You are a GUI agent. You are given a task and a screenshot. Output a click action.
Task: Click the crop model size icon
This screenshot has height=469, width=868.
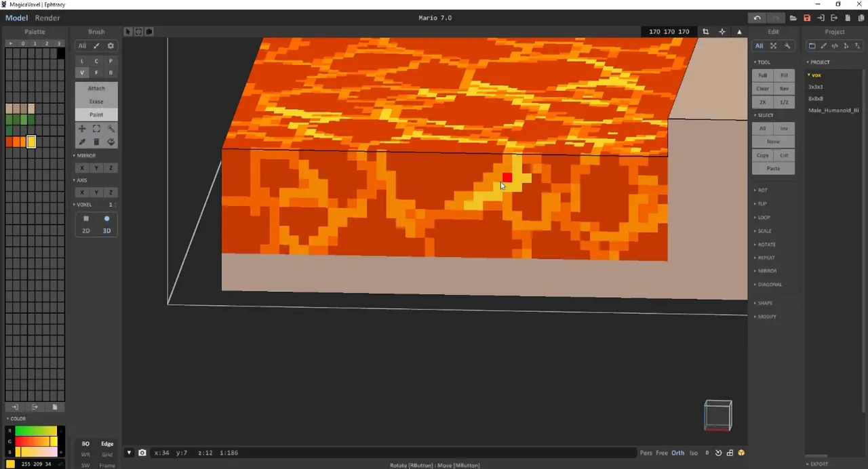[x=706, y=32]
